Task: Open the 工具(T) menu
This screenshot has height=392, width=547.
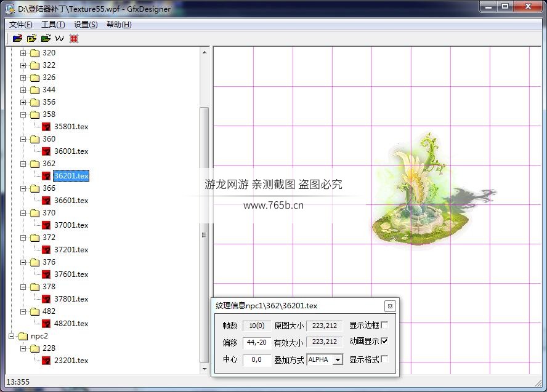Action: coord(53,25)
